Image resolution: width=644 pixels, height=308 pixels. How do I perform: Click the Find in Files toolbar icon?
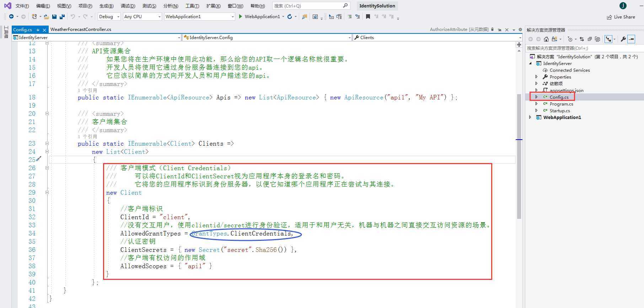click(305, 16)
